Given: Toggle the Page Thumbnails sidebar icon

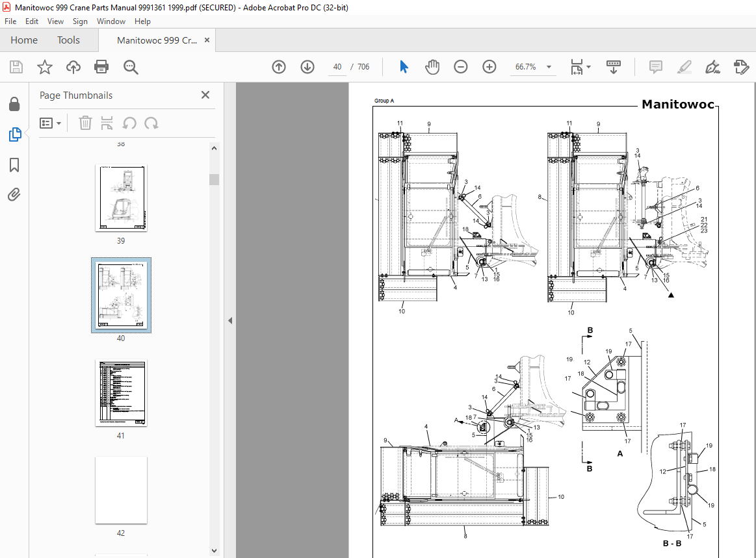Looking at the screenshot, I should (x=14, y=134).
